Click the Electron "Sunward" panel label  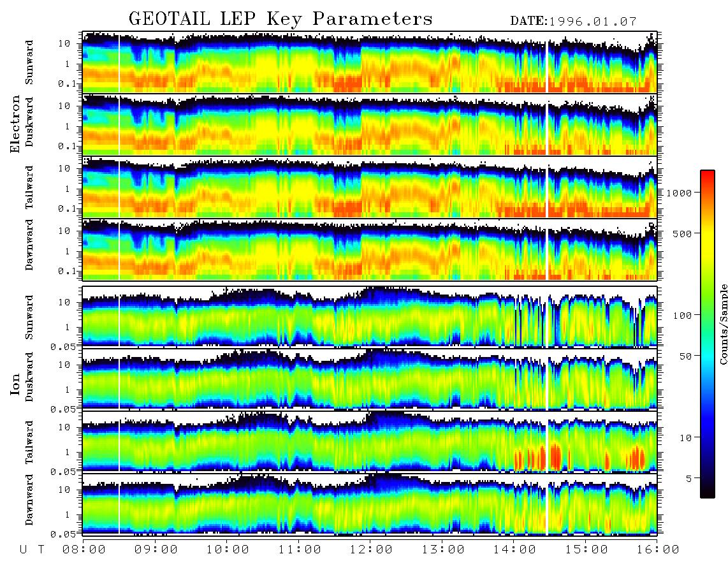(29, 62)
